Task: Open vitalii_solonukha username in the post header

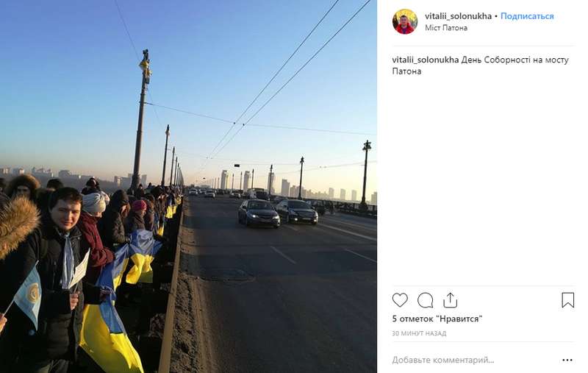Action: pyautogui.click(x=458, y=16)
